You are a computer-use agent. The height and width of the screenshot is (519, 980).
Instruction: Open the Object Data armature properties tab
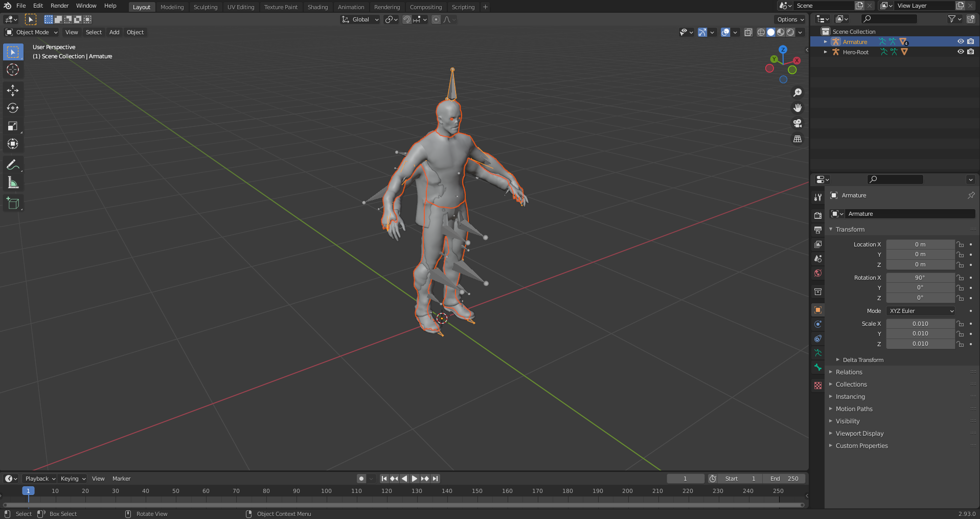pyautogui.click(x=818, y=353)
